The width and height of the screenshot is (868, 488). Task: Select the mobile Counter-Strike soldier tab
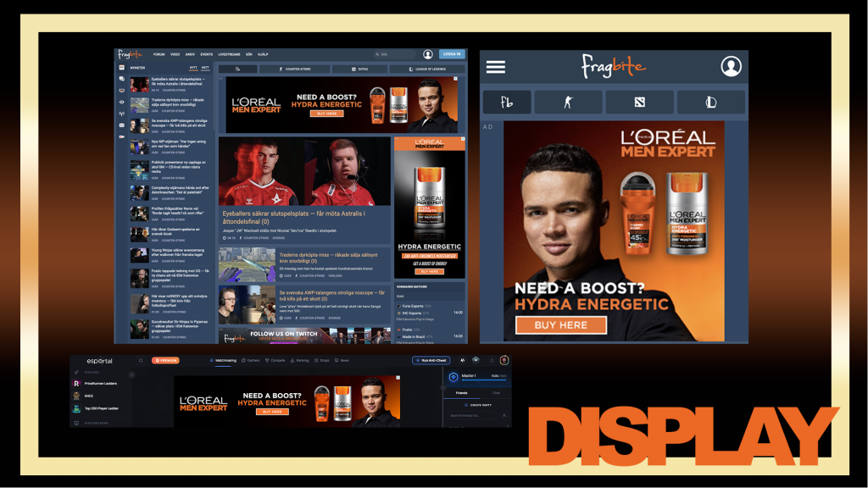click(568, 103)
